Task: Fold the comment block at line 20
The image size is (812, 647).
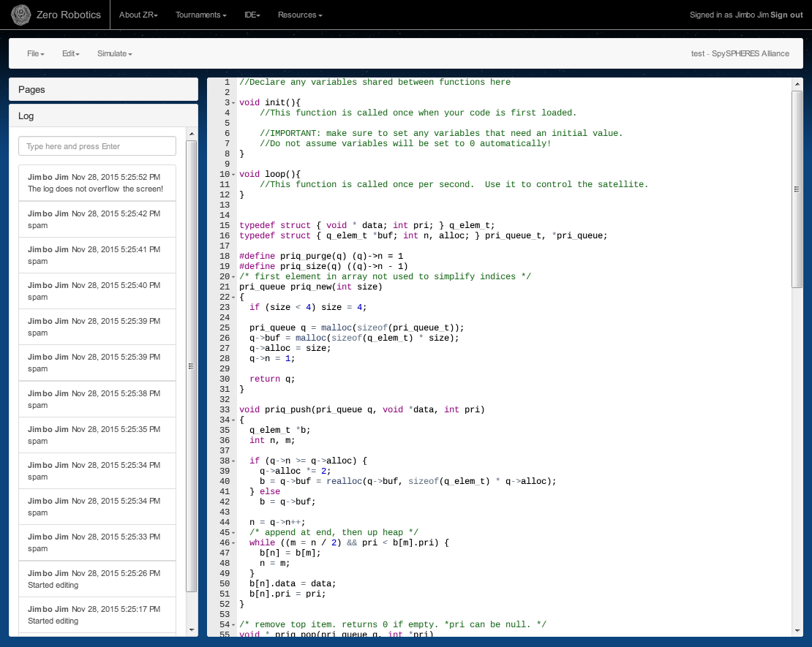Action: [x=233, y=277]
